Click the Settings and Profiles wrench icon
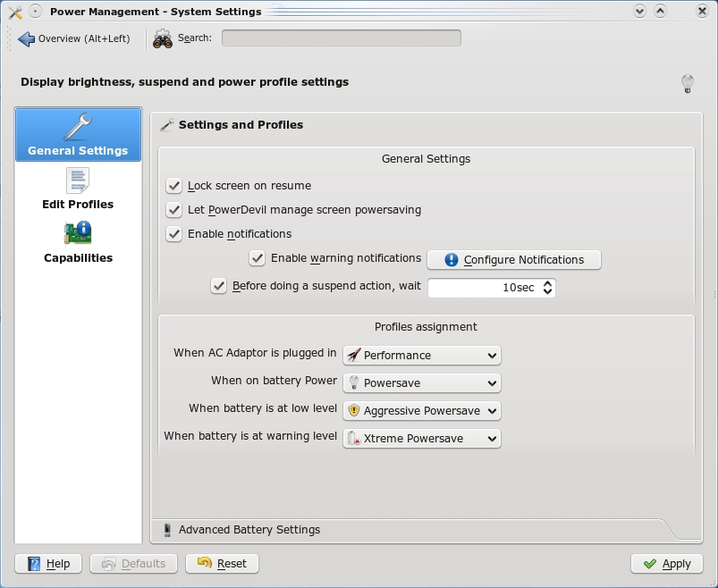 point(167,125)
